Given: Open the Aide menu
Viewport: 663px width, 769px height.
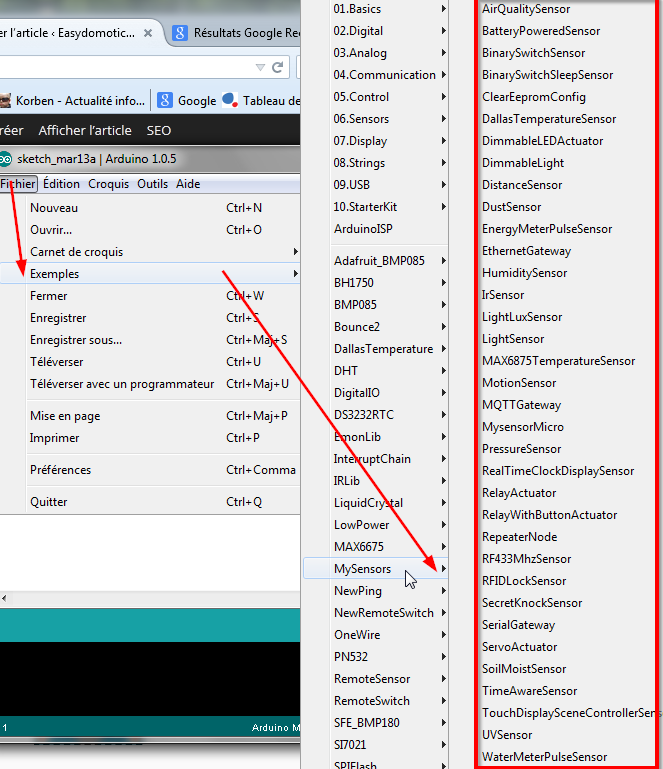Looking at the screenshot, I should tap(188, 184).
